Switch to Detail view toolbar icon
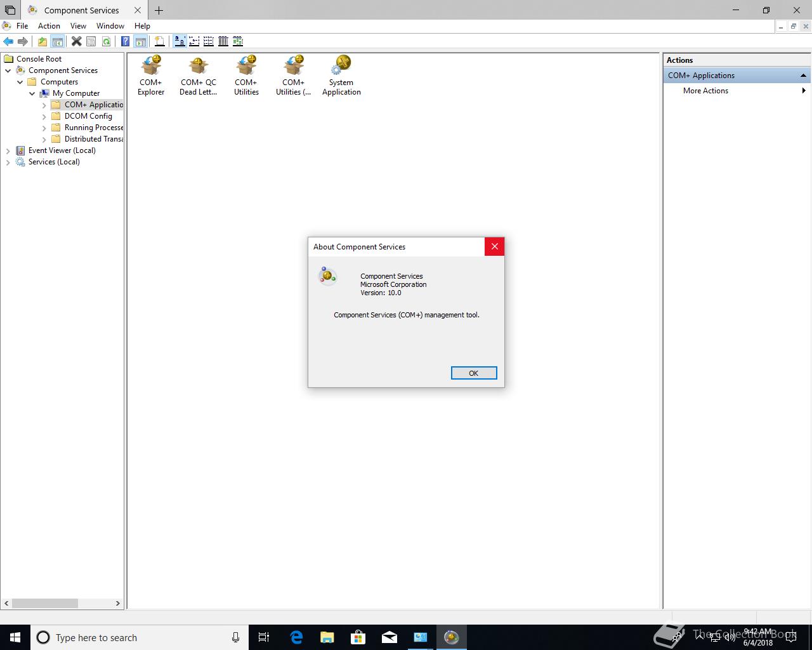 (223, 41)
